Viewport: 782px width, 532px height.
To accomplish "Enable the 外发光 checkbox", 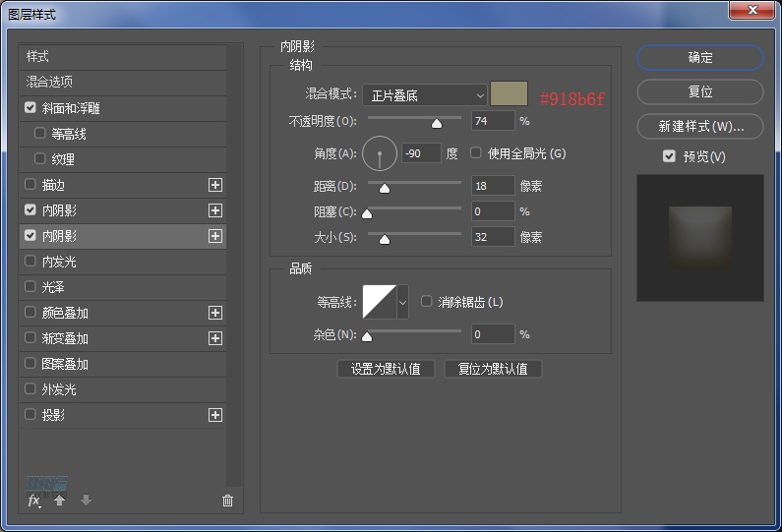I will pos(30,388).
